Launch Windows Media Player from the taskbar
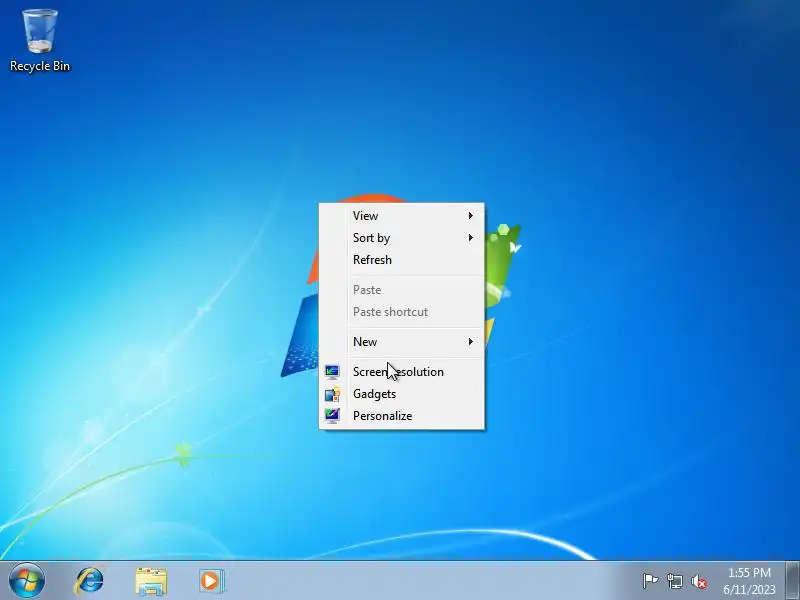 pyautogui.click(x=212, y=581)
